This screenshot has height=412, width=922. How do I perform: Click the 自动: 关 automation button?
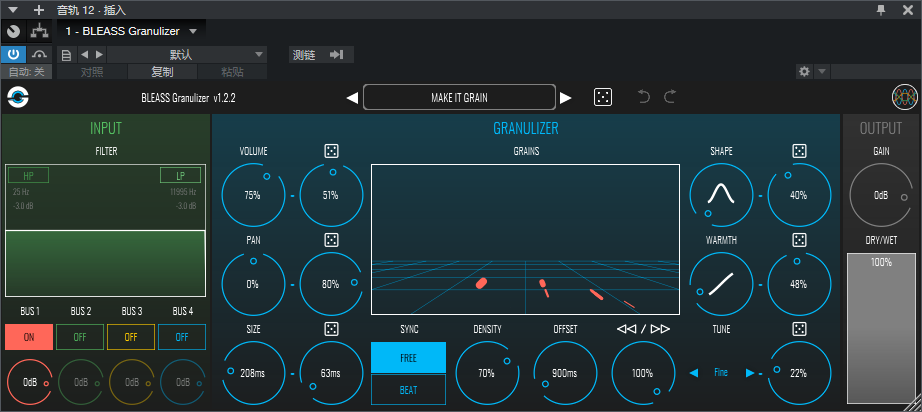[x=26, y=72]
